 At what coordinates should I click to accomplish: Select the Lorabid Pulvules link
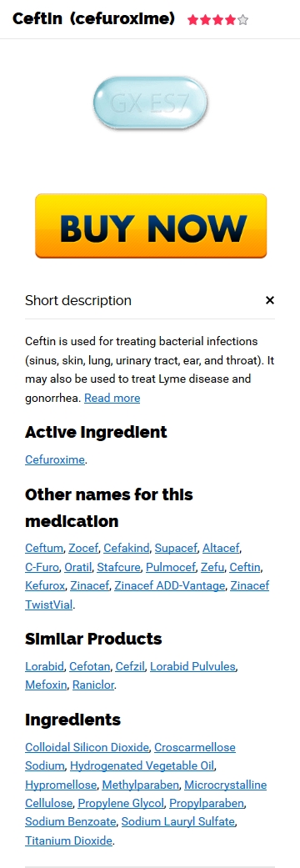[x=192, y=666]
